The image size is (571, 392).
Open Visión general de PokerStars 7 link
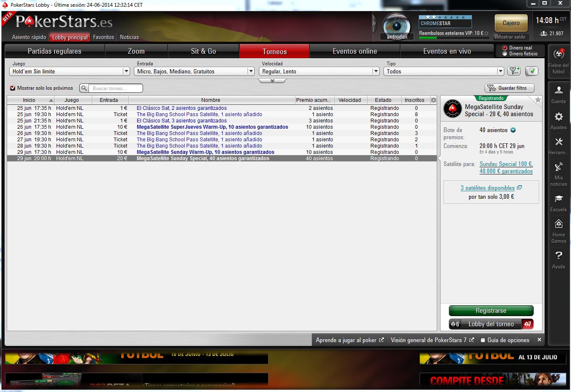(432, 340)
